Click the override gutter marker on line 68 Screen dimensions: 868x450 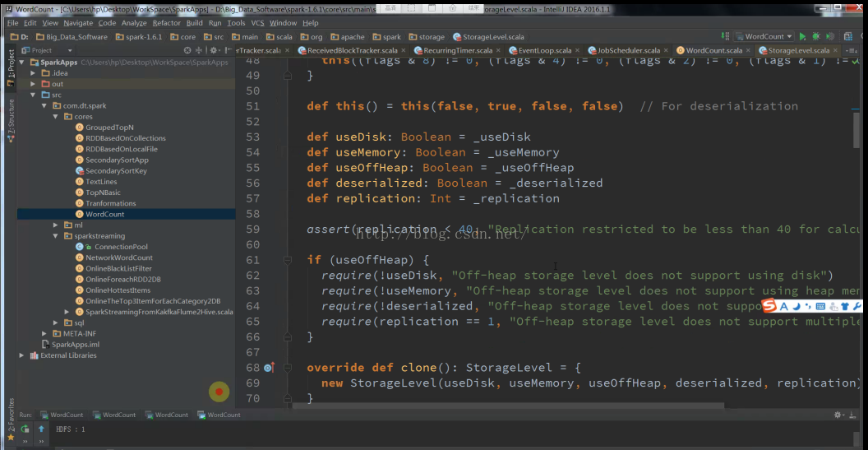[x=269, y=368]
